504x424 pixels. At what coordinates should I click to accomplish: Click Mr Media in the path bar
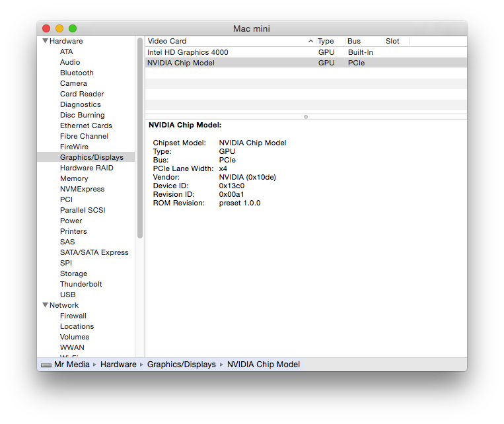coord(72,364)
